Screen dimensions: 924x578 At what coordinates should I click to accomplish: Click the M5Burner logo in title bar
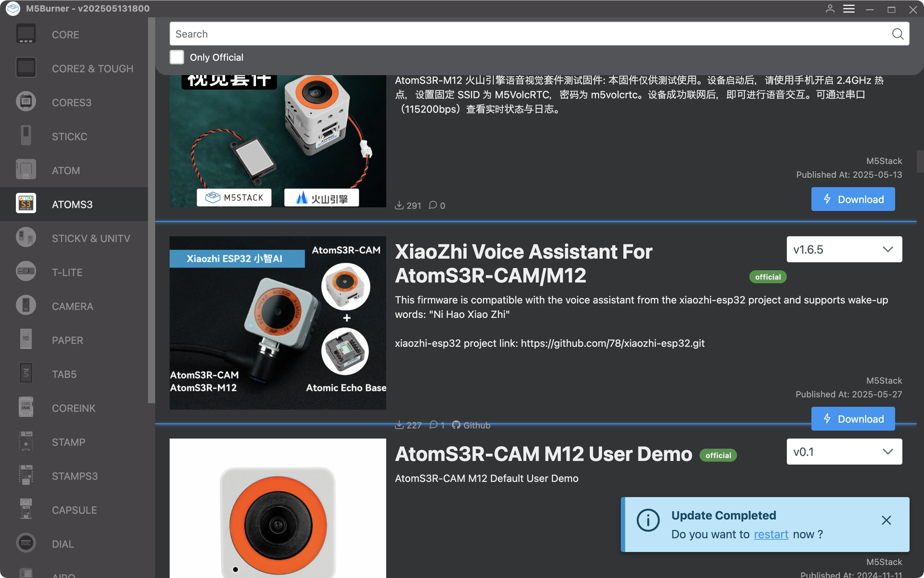click(13, 8)
